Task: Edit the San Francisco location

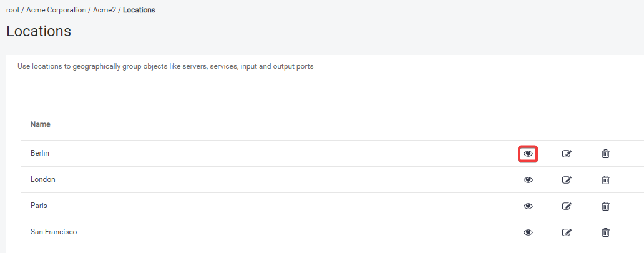Action: pyautogui.click(x=567, y=232)
